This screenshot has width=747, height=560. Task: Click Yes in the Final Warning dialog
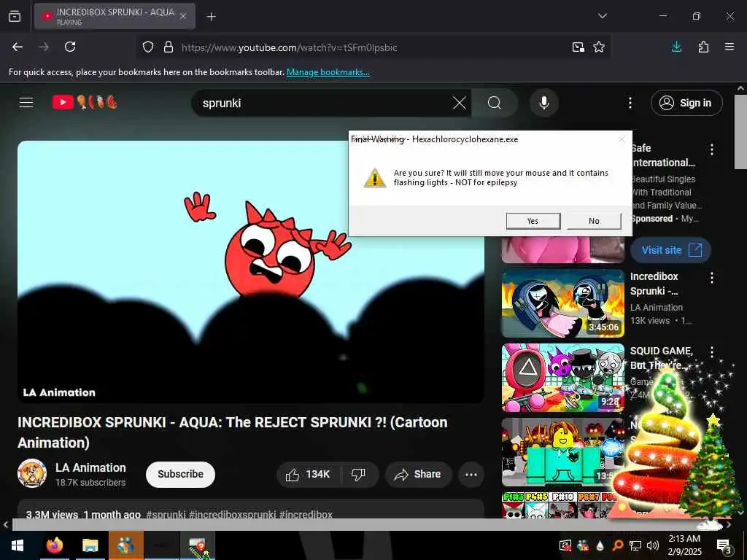click(533, 221)
